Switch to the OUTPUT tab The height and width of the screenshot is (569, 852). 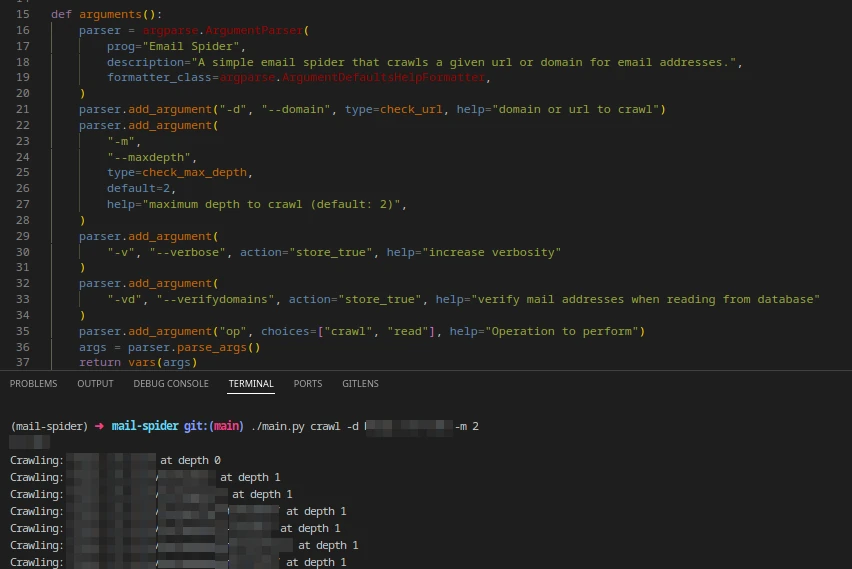[95, 384]
